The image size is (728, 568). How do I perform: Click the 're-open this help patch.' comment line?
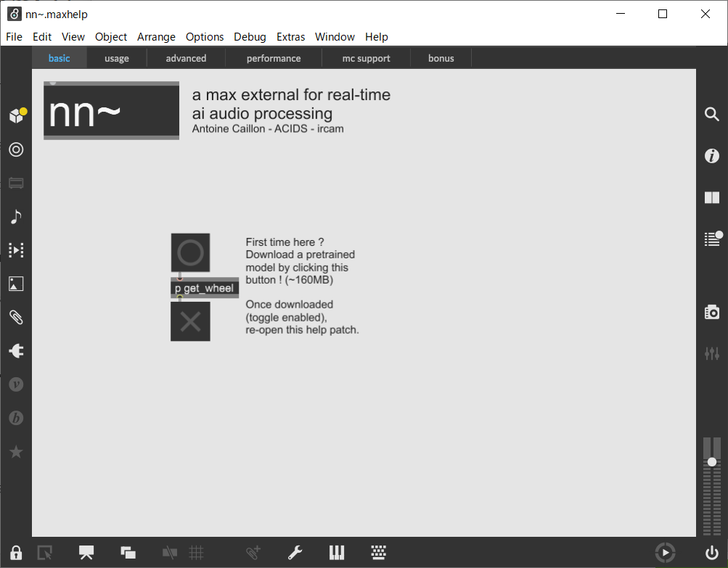pyautogui.click(x=302, y=330)
